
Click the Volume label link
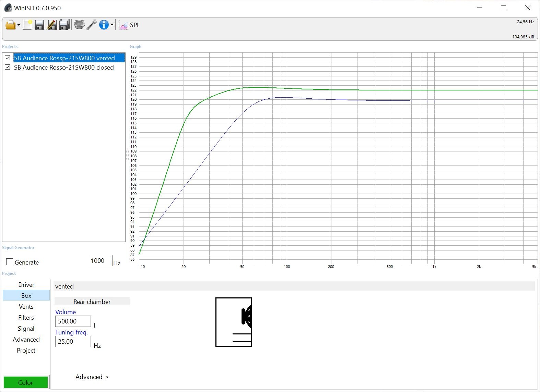[x=66, y=312]
